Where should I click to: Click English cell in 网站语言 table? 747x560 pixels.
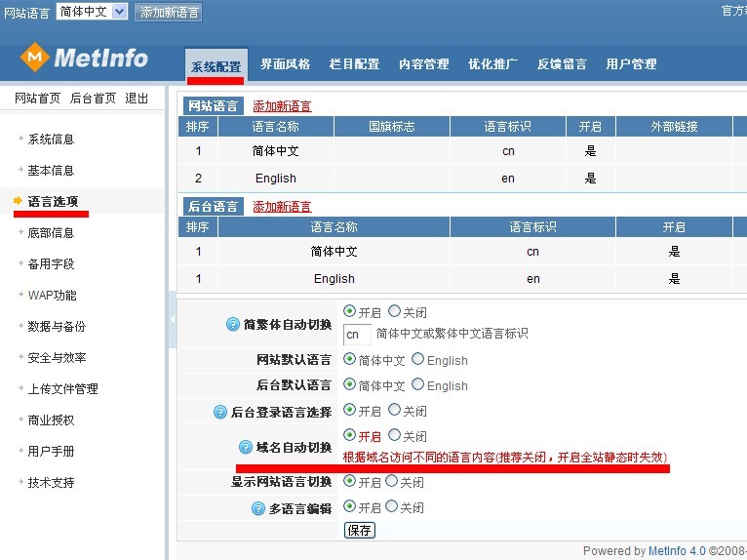[x=275, y=179]
